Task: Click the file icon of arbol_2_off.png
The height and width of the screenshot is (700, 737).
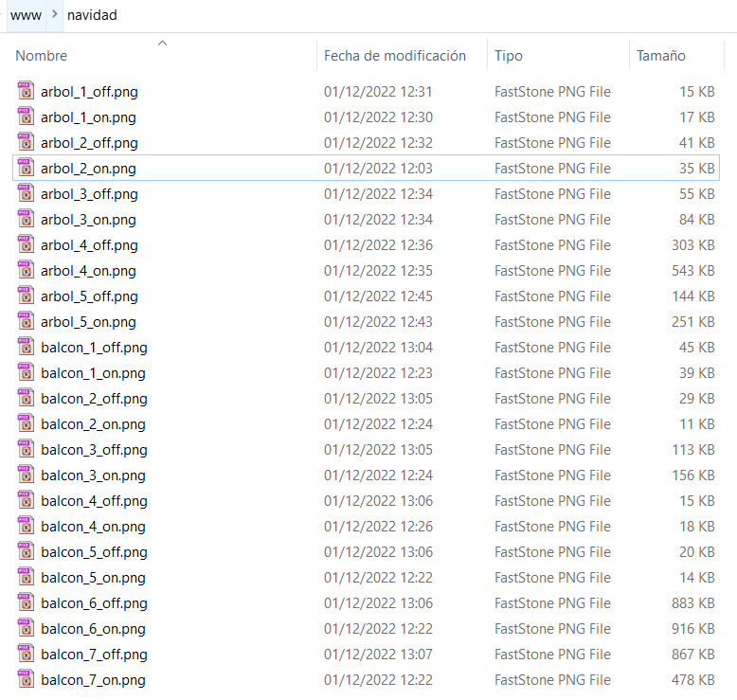Action: pos(26,142)
